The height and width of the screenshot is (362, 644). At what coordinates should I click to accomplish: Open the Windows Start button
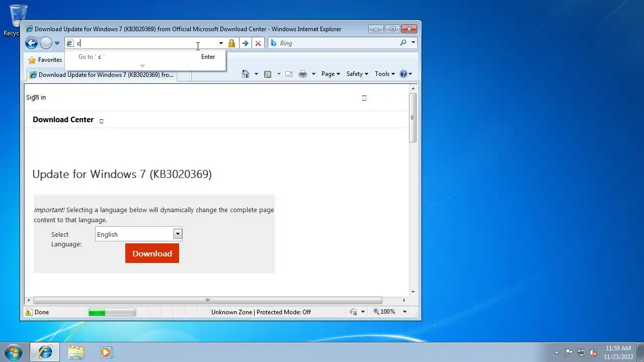click(x=13, y=352)
